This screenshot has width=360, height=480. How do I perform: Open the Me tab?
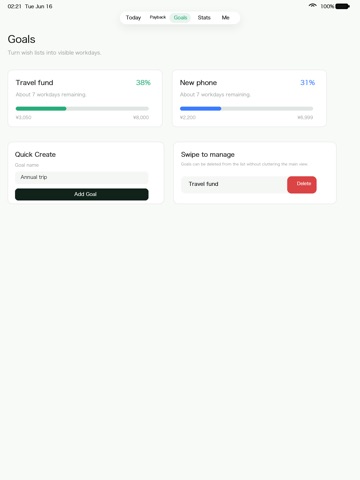226,18
